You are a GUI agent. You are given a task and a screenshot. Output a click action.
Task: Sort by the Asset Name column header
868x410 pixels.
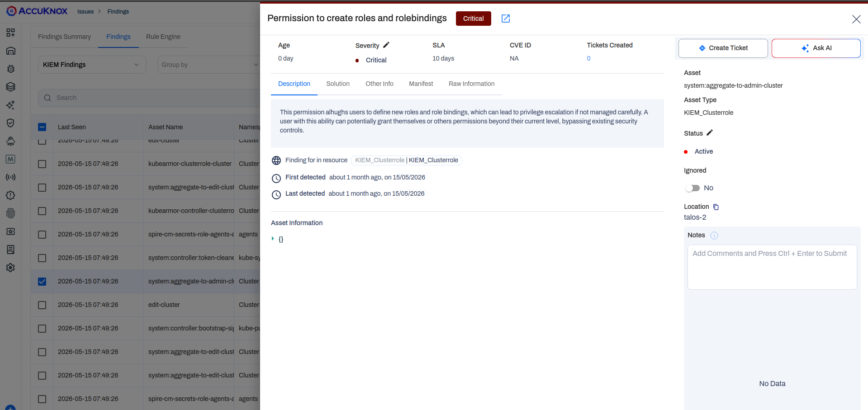pyautogui.click(x=166, y=127)
